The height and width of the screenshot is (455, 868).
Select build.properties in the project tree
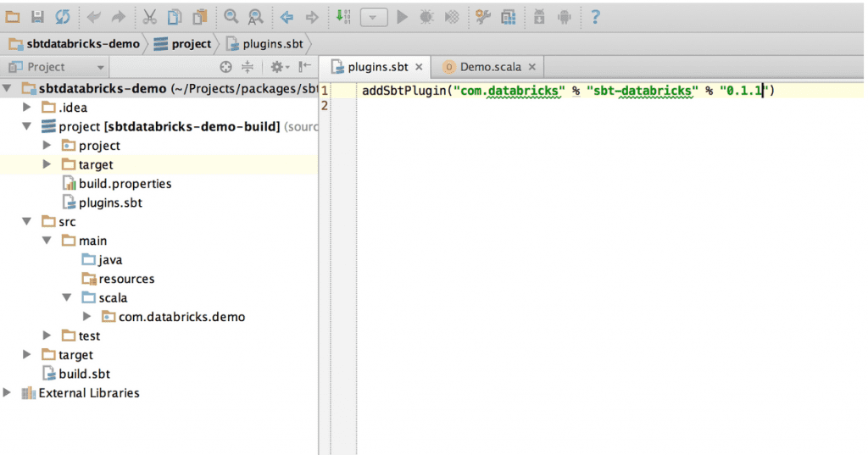pos(125,184)
